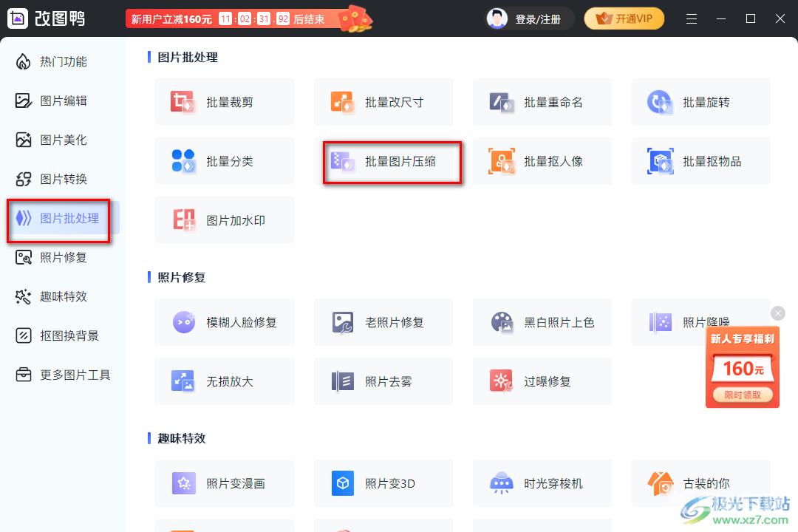Open the 批量旋转 batch rotate tool
The height and width of the screenshot is (532, 798).
700,102
